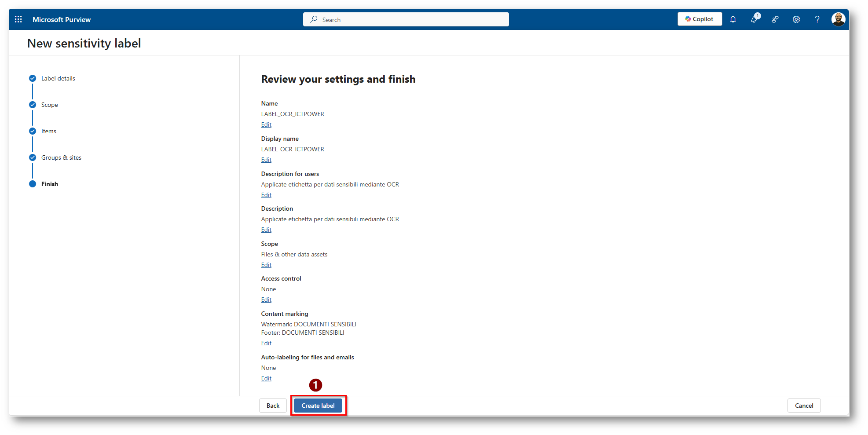Image resolution: width=868 pixels, height=435 pixels.
Task: Edit the Scope setting
Action: [x=266, y=265]
